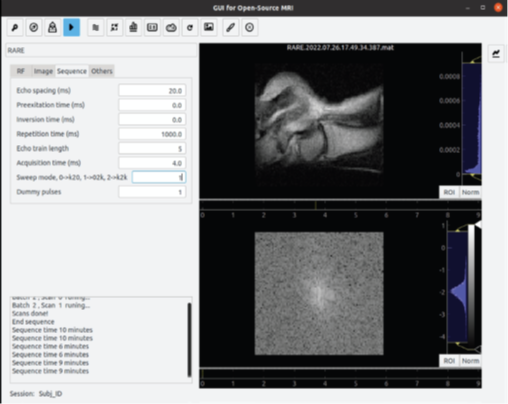The height and width of the screenshot is (404, 508).
Task: Click the pen-shaped toolbar icon
Action: pyautogui.click(x=231, y=27)
